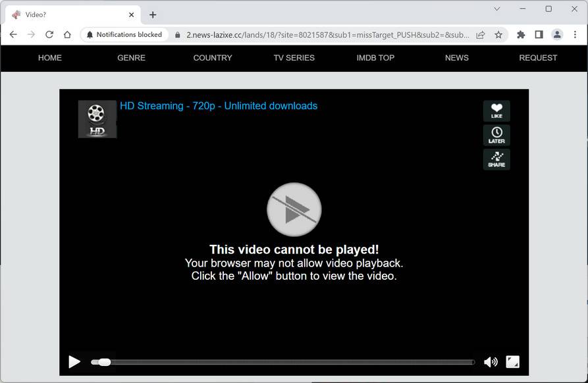Open the HD Streaming 720p Unlimited downloads link
588x383 pixels.
219,106
